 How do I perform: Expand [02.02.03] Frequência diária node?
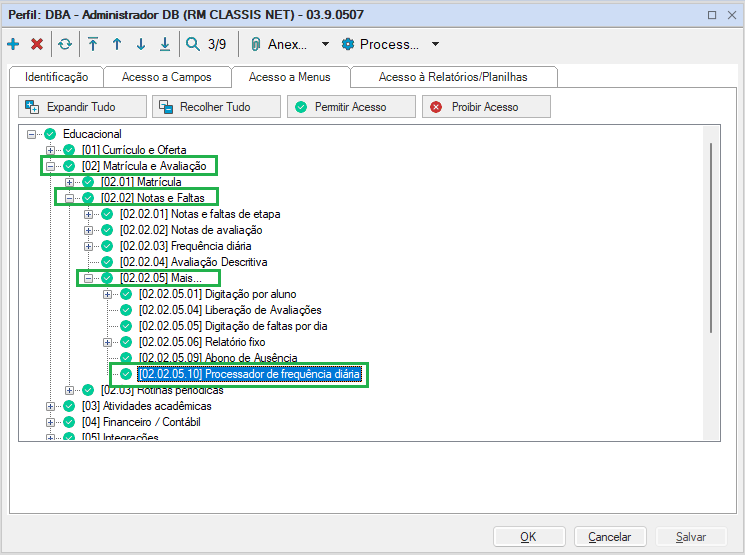[x=88, y=246]
